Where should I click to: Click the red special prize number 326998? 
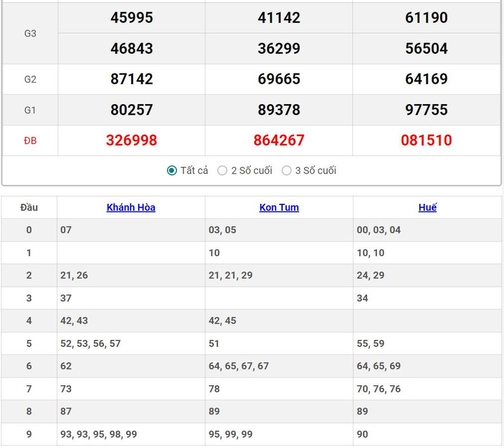pos(132,141)
